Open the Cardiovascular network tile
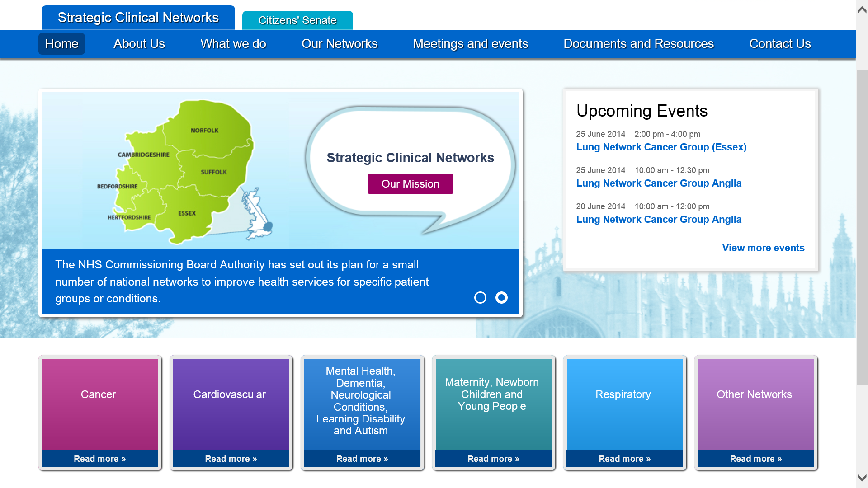Screen dimensions: 868x488 [x=231, y=404]
